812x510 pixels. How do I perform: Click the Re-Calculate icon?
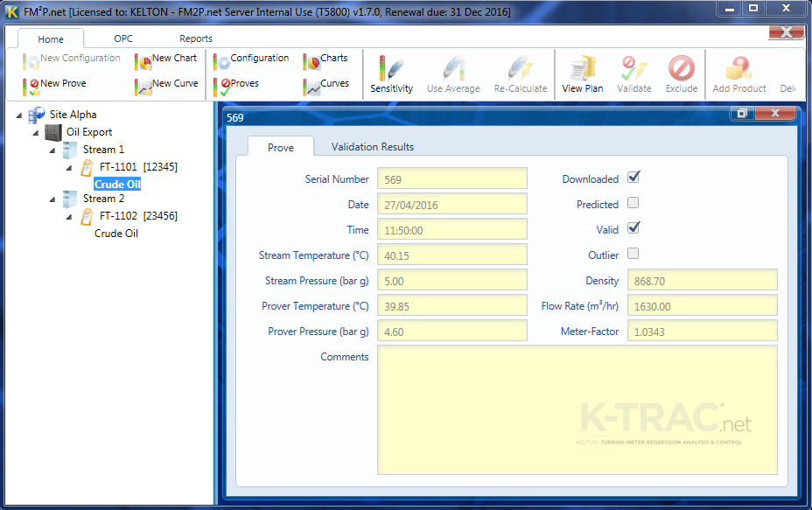click(521, 68)
